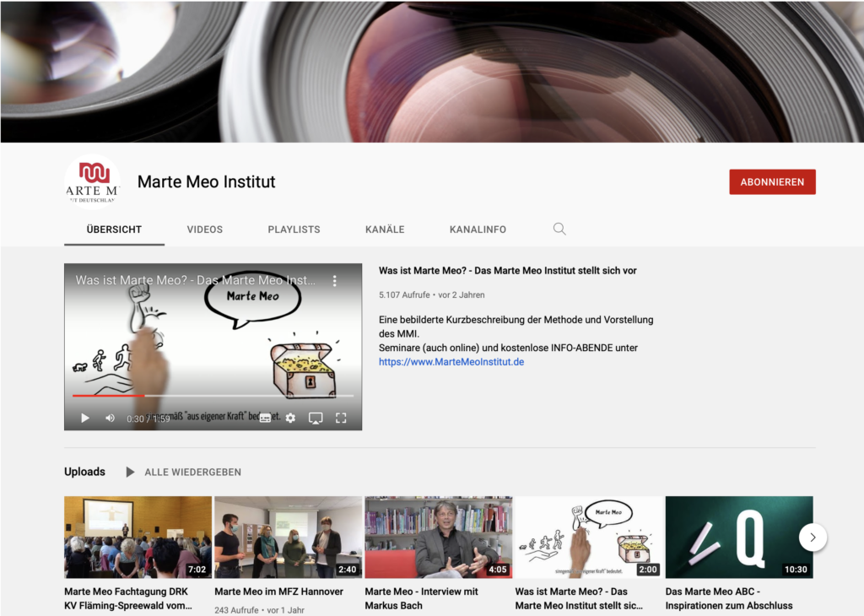Click the AirPlay icon in player
This screenshot has width=864, height=616.
pos(316,419)
